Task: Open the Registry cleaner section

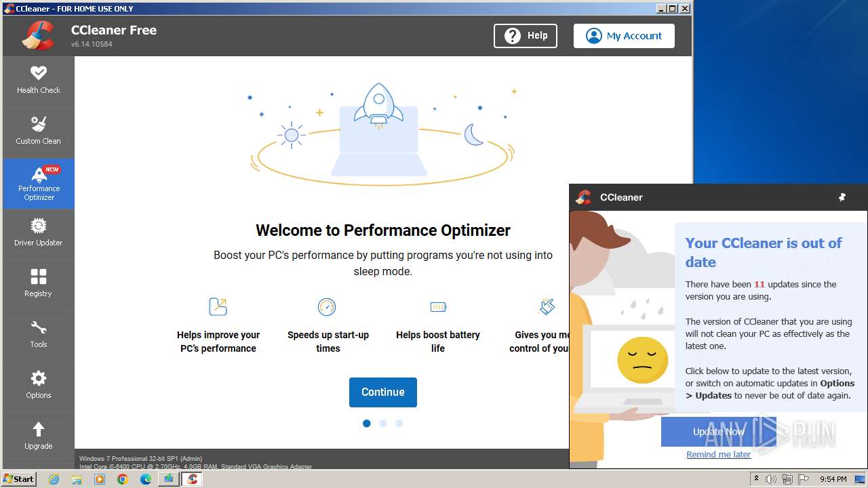Action: [39, 285]
